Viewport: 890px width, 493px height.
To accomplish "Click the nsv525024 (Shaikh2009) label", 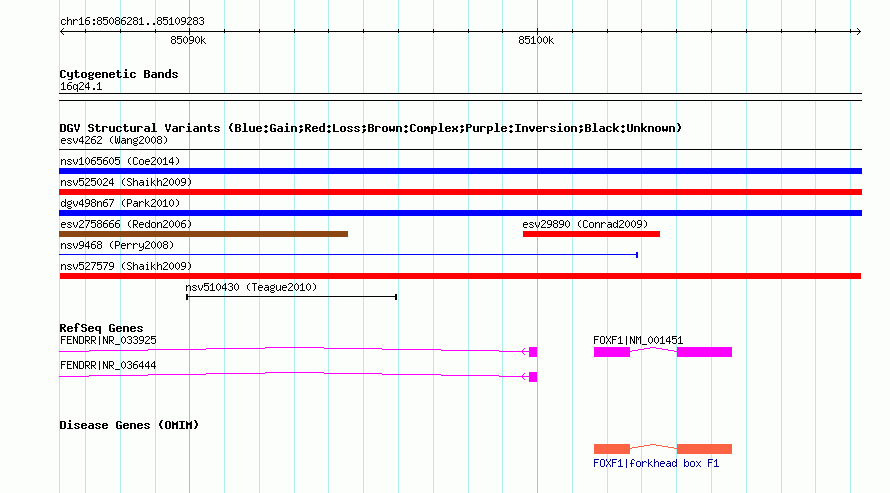I will tap(126, 182).
